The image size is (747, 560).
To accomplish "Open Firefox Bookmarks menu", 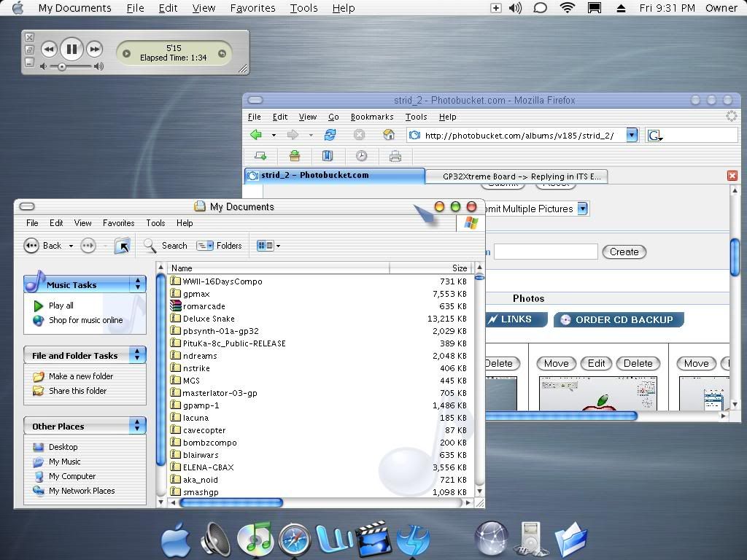I will pyautogui.click(x=371, y=117).
